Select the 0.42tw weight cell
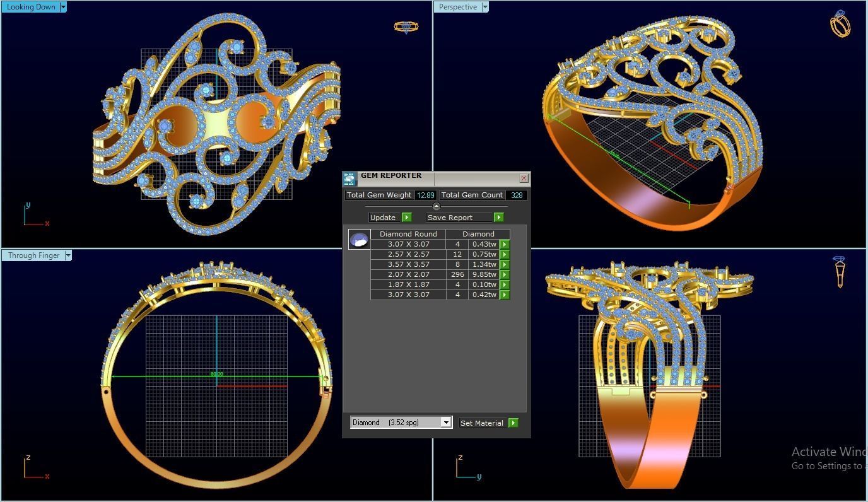This screenshot has width=868, height=502. [x=484, y=295]
